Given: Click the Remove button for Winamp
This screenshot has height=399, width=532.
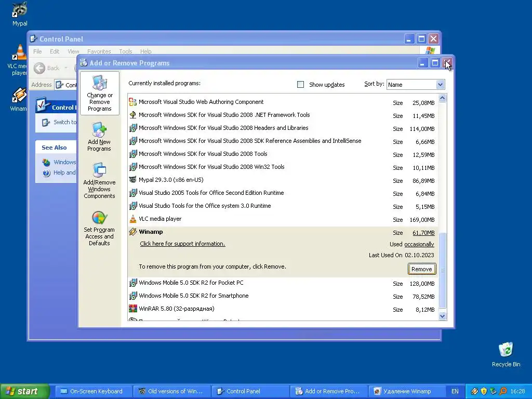Looking at the screenshot, I should coord(422,269).
